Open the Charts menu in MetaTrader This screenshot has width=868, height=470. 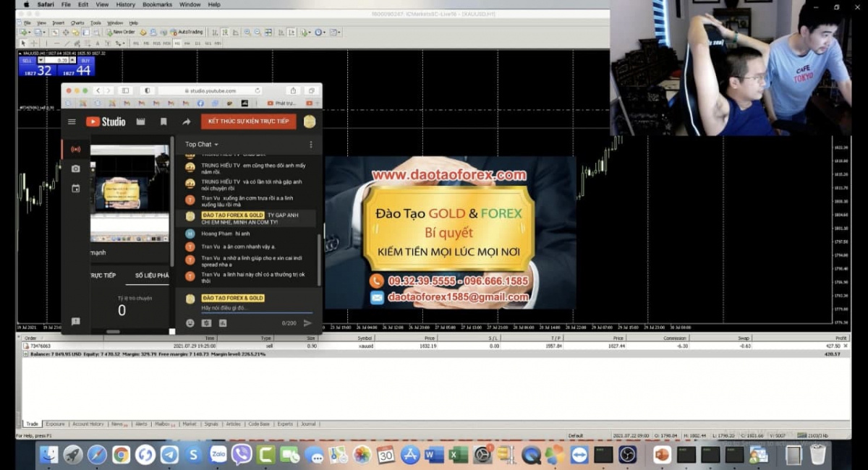click(x=77, y=23)
